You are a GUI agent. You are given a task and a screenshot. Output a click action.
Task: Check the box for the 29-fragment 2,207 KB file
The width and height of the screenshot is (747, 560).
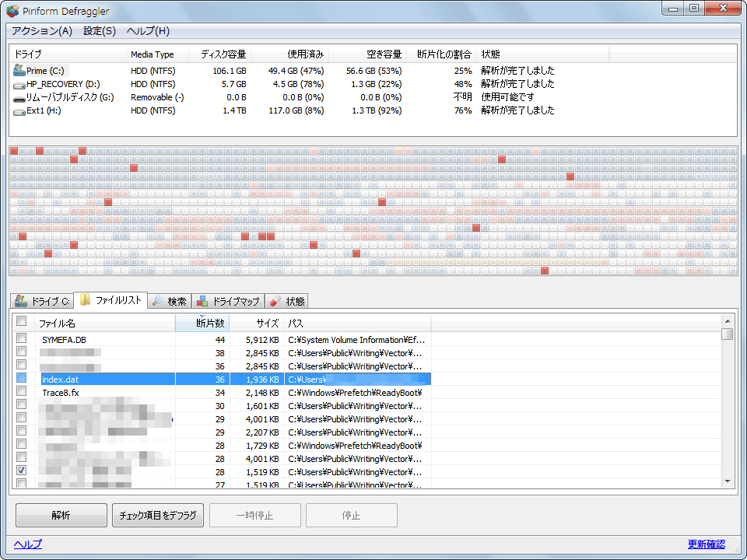point(22,431)
